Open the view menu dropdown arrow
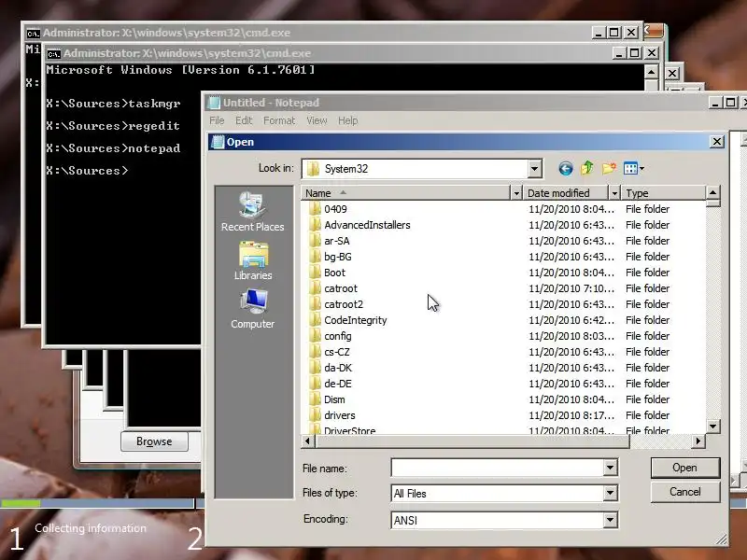747x560 pixels. pyautogui.click(x=641, y=169)
